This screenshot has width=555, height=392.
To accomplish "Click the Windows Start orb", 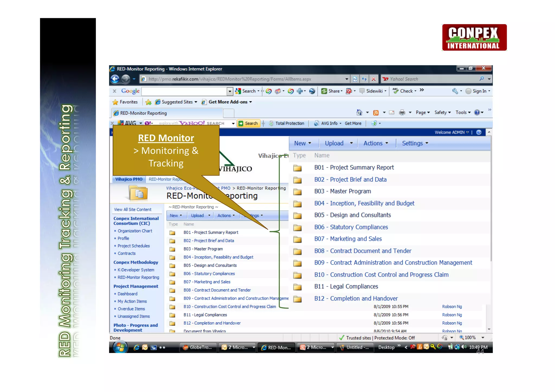I will pyautogui.click(x=120, y=347).
